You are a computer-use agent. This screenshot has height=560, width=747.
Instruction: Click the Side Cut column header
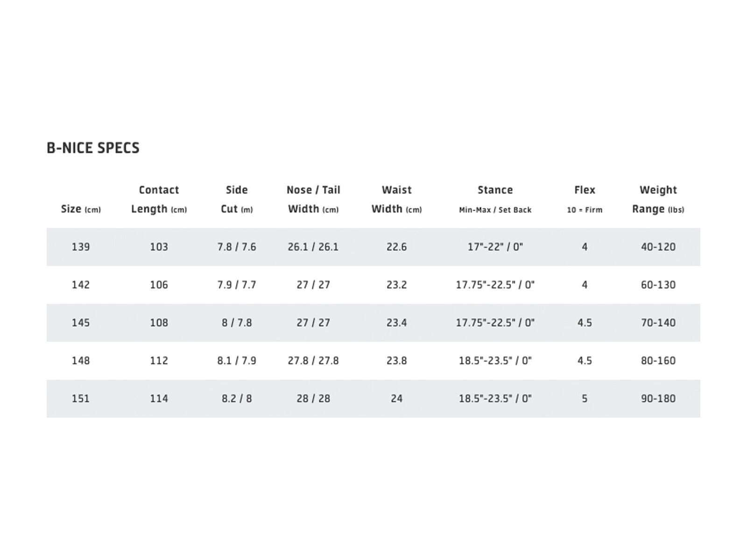(237, 199)
